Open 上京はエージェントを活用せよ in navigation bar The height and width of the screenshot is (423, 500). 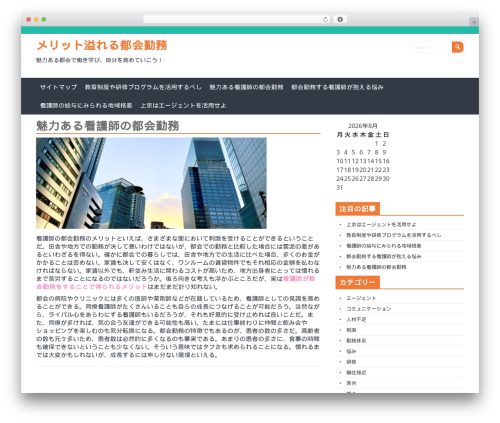click(x=183, y=105)
